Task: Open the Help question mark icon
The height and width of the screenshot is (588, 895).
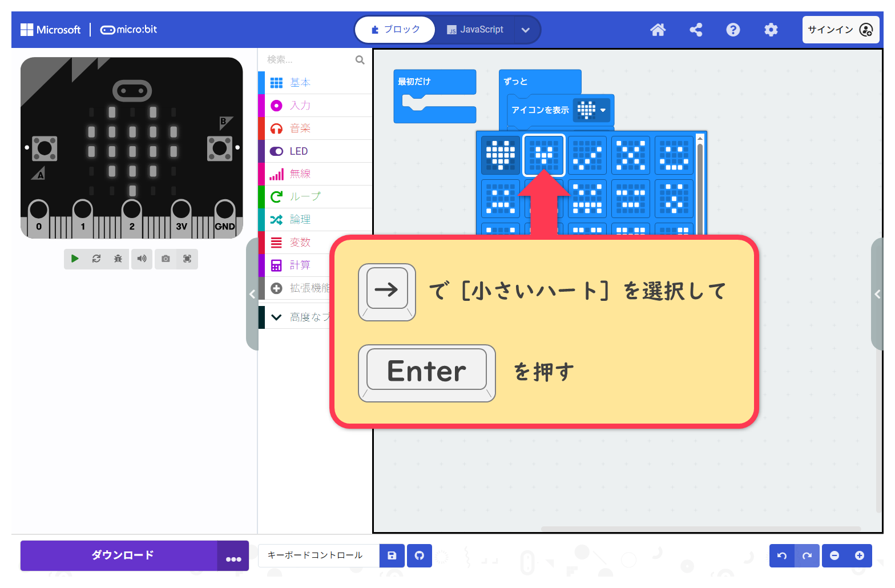Action: (x=733, y=30)
